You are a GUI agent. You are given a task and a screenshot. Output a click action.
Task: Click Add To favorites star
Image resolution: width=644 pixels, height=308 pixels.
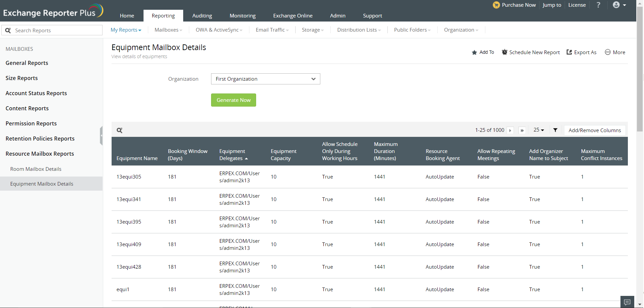pos(483,52)
